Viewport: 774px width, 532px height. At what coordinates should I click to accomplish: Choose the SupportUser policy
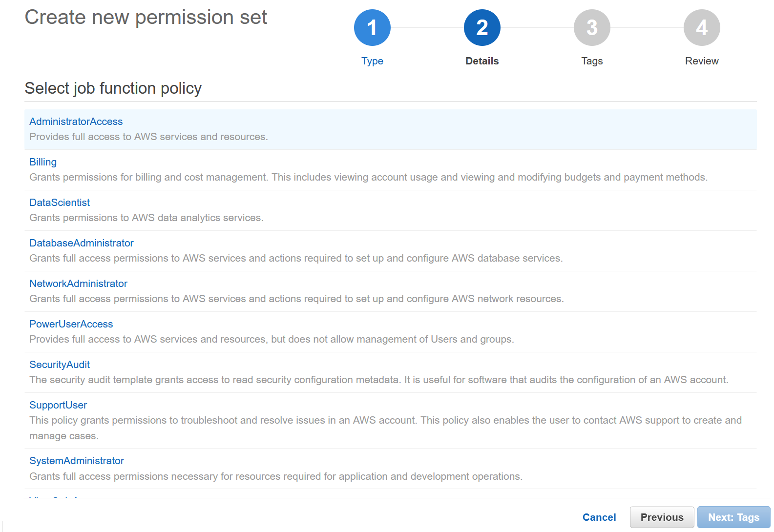click(58, 405)
